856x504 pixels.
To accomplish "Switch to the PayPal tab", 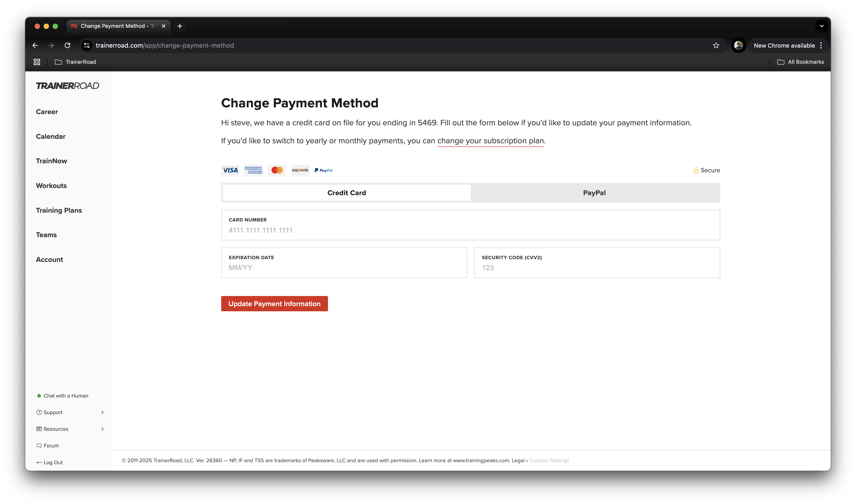I will tap(595, 193).
